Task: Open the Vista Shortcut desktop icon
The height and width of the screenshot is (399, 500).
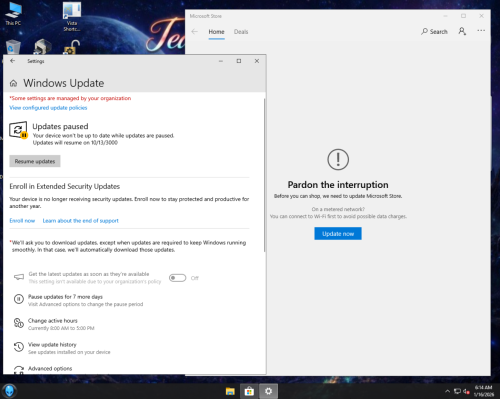Action: [72, 16]
